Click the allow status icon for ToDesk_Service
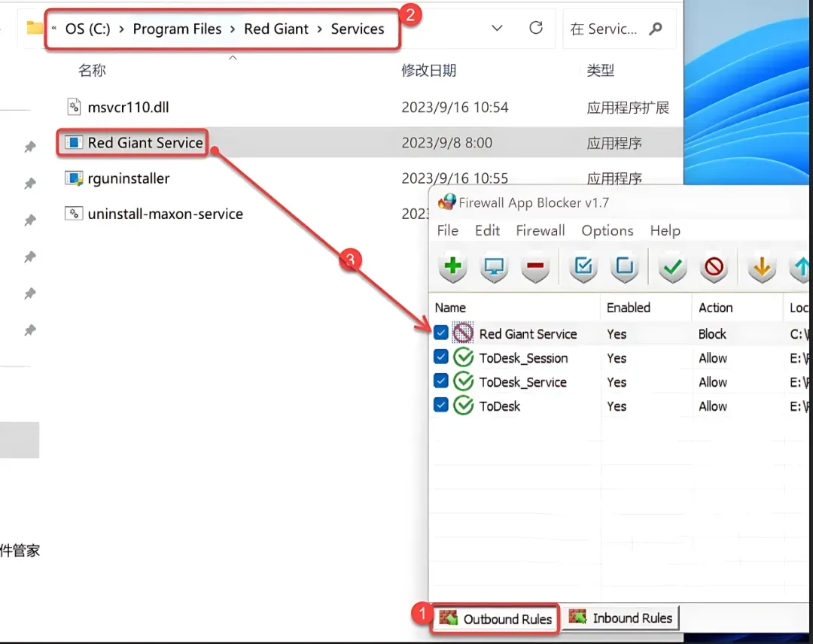This screenshot has width=813, height=644. 463,382
